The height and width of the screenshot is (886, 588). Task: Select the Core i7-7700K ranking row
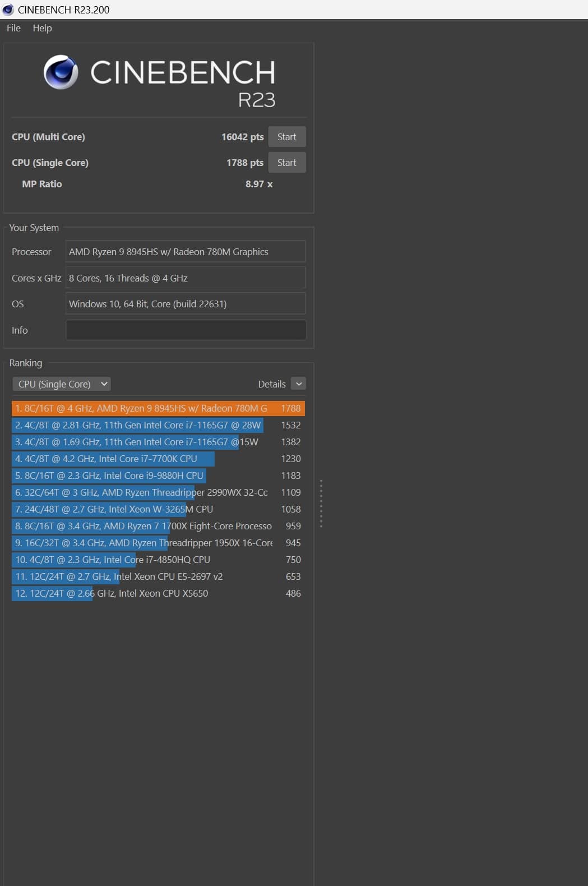click(x=158, y=459)
